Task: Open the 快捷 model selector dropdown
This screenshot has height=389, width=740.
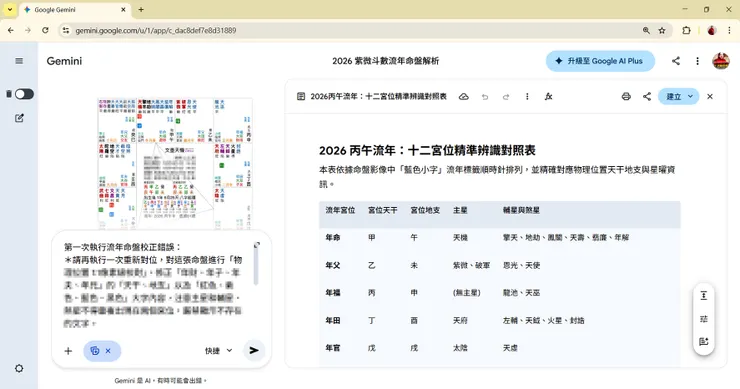Action: [x=219, y=351]
